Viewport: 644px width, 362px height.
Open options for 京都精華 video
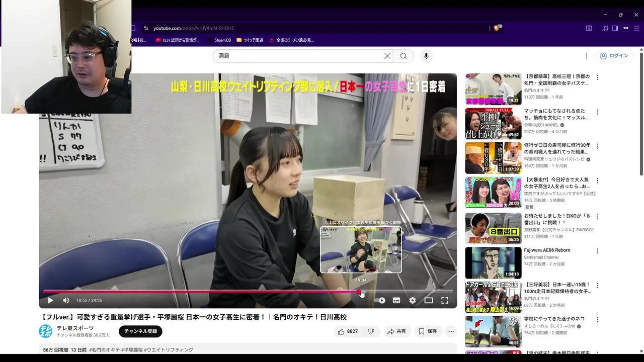[x=597, y=77]
